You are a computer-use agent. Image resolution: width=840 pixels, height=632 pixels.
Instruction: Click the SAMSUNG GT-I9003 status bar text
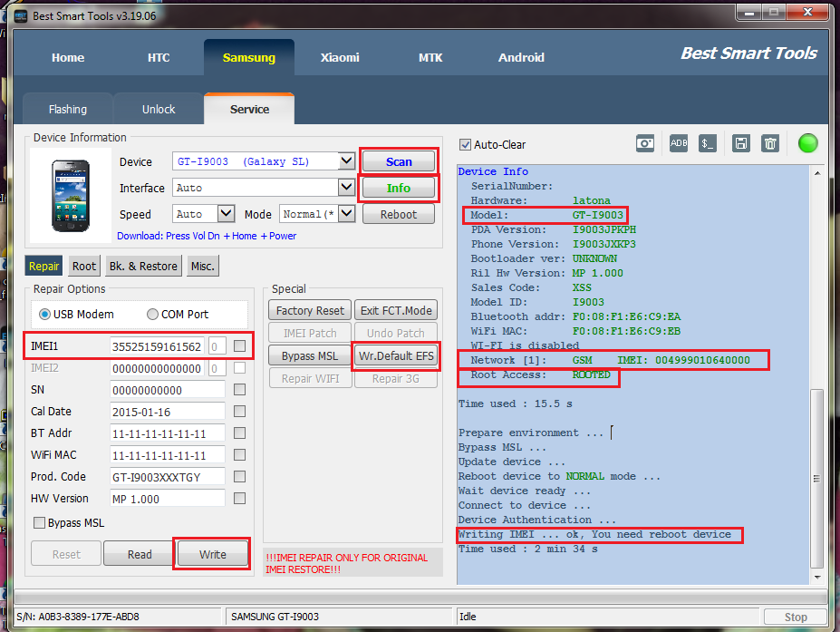pos(275,617)
